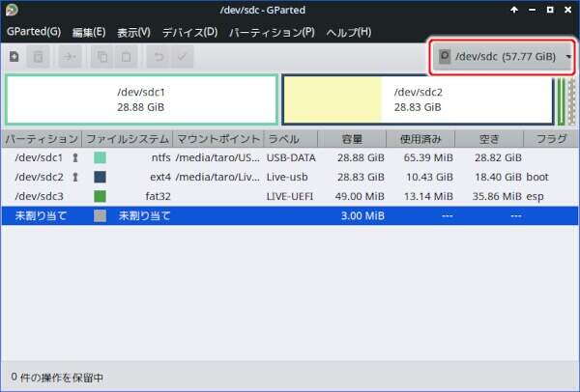Image resolution: width=580 pixels, height=392 pixels.
Task: Click the Resize/Move partition icon
Action: click(x=71, y=58)
